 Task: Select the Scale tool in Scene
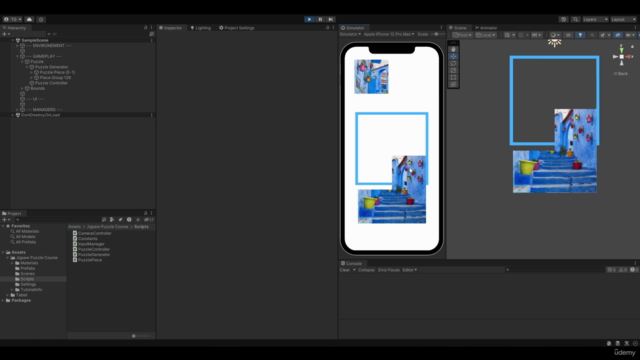pyautogui.click(x=453, y=70)
